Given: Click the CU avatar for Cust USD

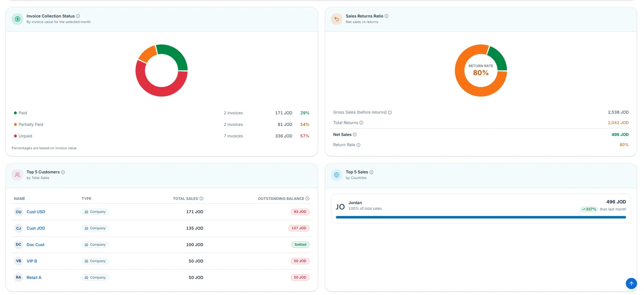Looking at the screenshot, I should (x=19, y=212).
